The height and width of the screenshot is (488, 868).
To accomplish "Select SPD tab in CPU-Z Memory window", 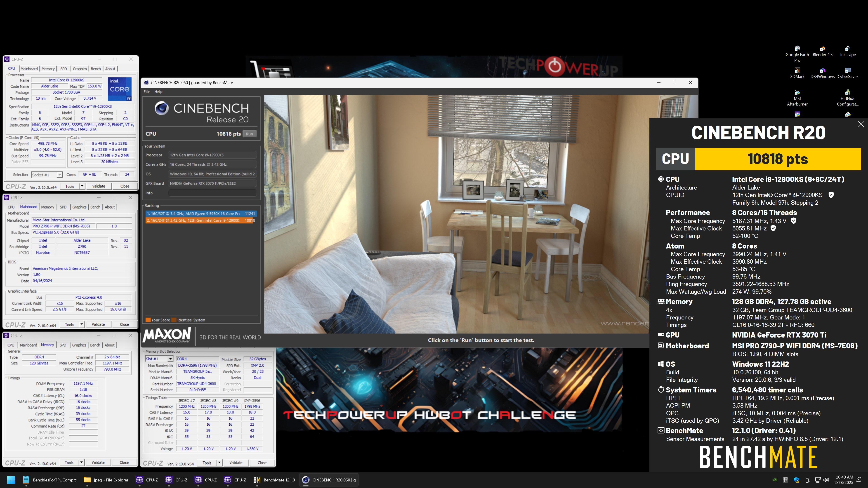I will 63,345.
